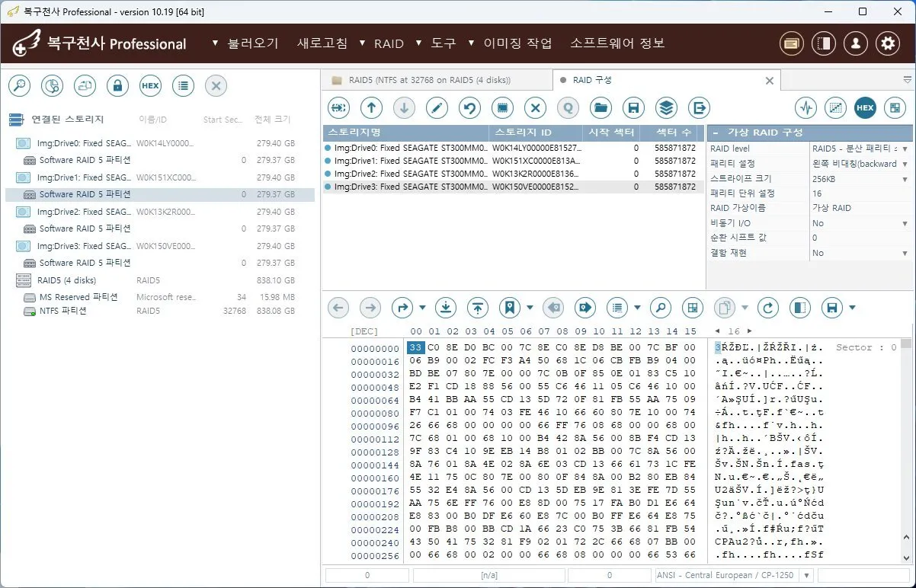
Task: Open the 패리티 설정 dropdown
Action: point(905,164)
